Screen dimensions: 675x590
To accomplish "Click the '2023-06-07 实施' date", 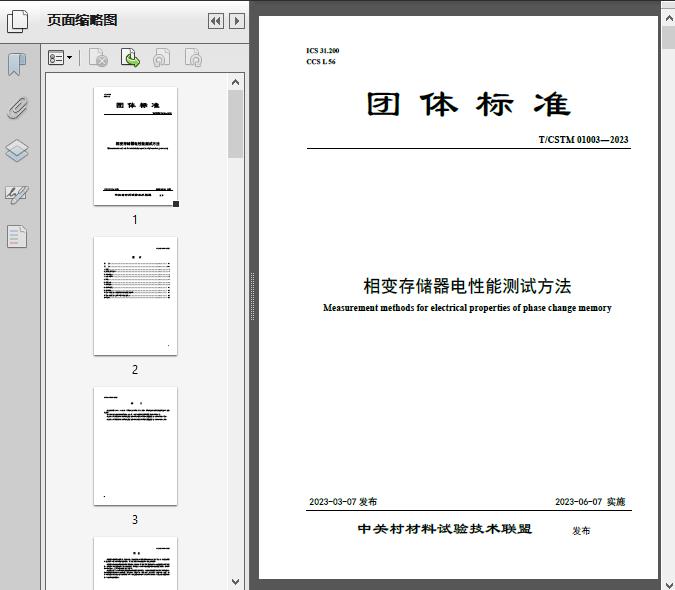I will pyautogui.click(x=590, y=502).
